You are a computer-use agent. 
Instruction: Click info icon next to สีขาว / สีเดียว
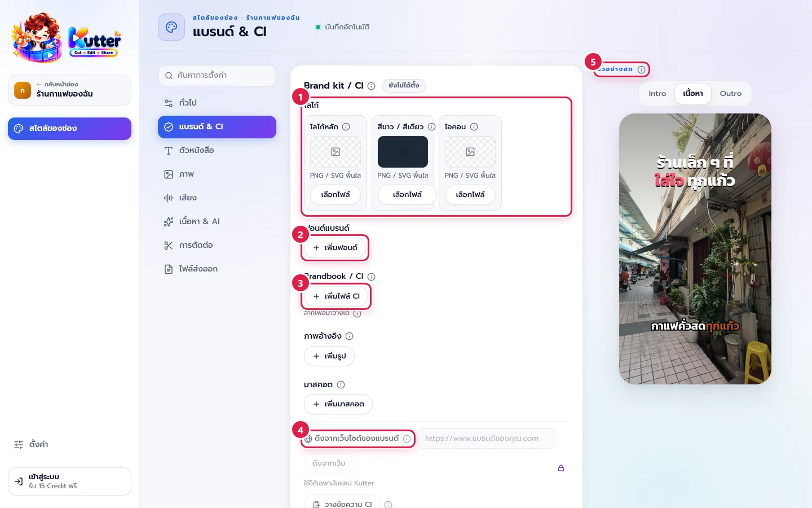pyautogui.click(x=431, y=127)
